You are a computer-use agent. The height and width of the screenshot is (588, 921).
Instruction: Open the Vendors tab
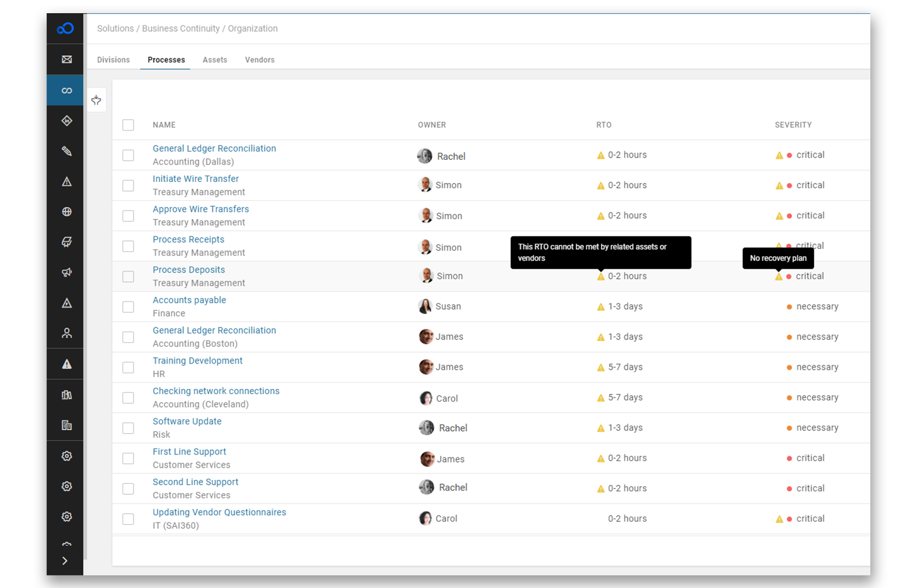pos(259,59)
